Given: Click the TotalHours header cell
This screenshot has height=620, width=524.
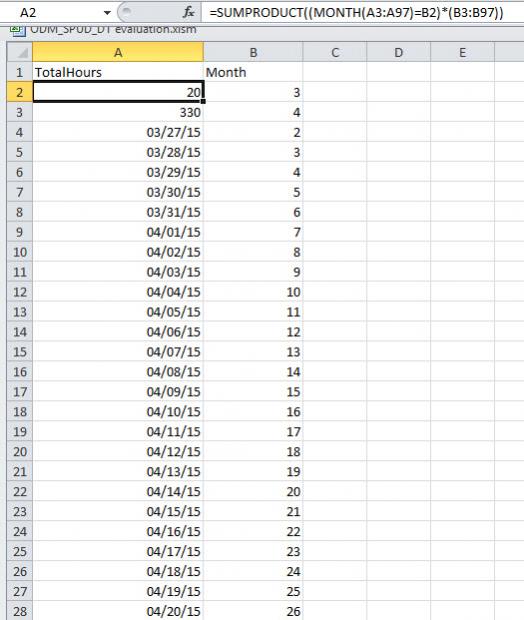Looking at the screenshot, I should click(118, 72).
